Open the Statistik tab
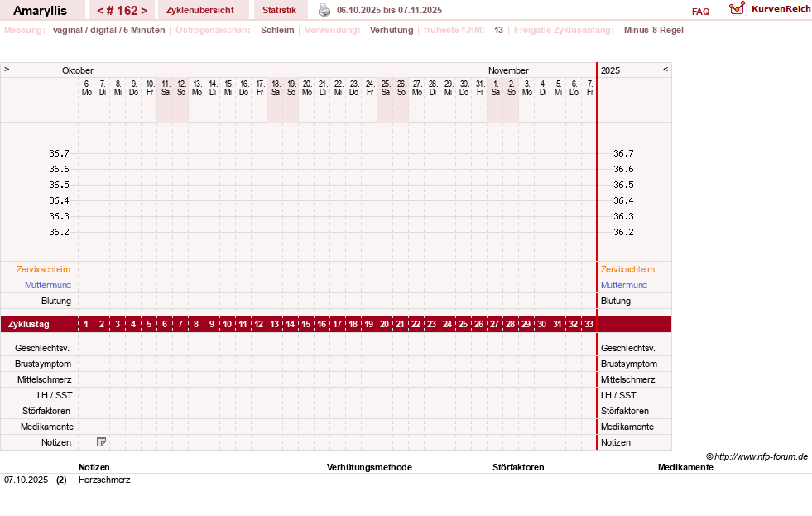 279,10
